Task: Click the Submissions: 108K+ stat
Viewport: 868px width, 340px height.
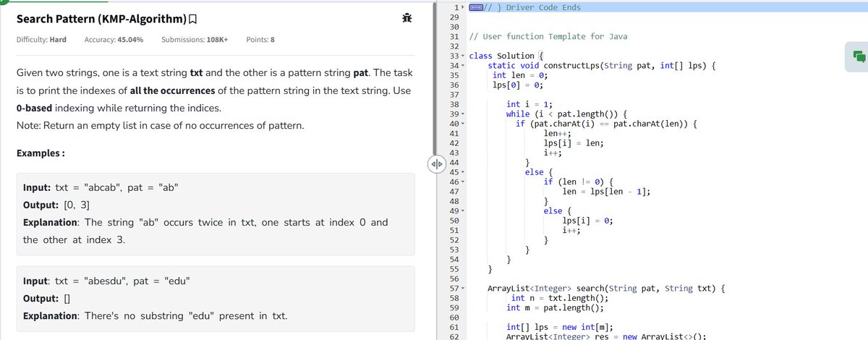Action: [195, 39]
